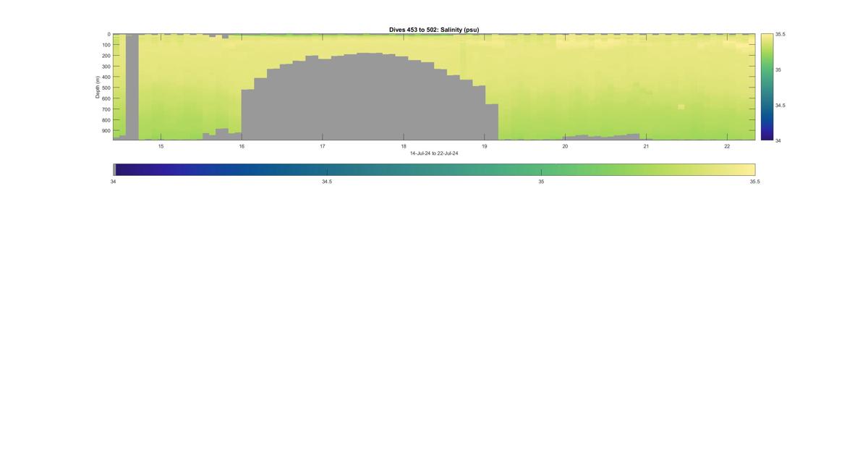Viewport: 868px width, 450px height.
Task: Select the depth tick label '400'
Action: [106, 77]
